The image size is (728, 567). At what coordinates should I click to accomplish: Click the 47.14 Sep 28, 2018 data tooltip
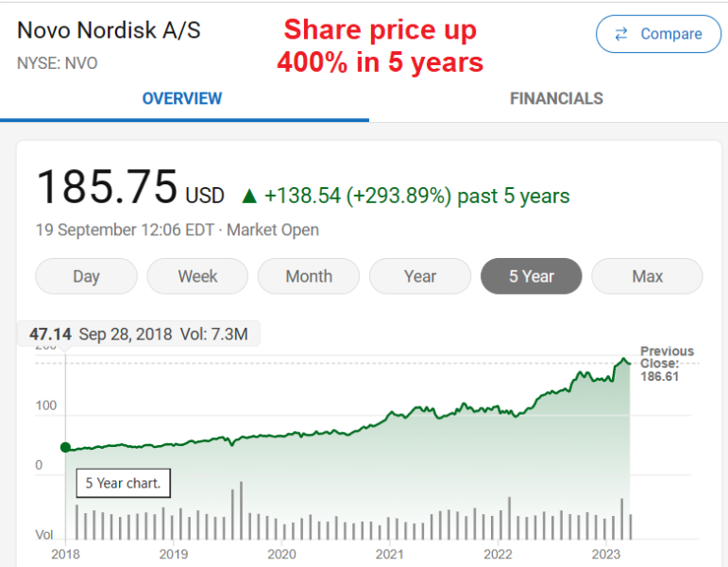pyautogui.click(x=138, y=335)
